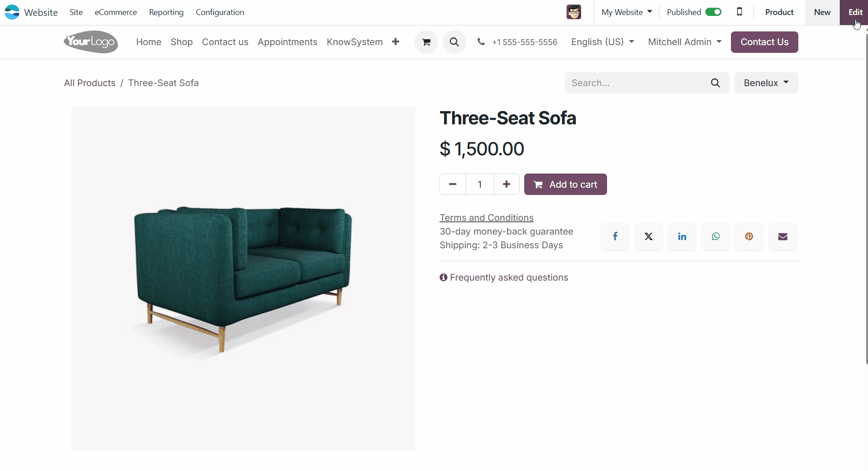Share product on WhatsApp

716,236
